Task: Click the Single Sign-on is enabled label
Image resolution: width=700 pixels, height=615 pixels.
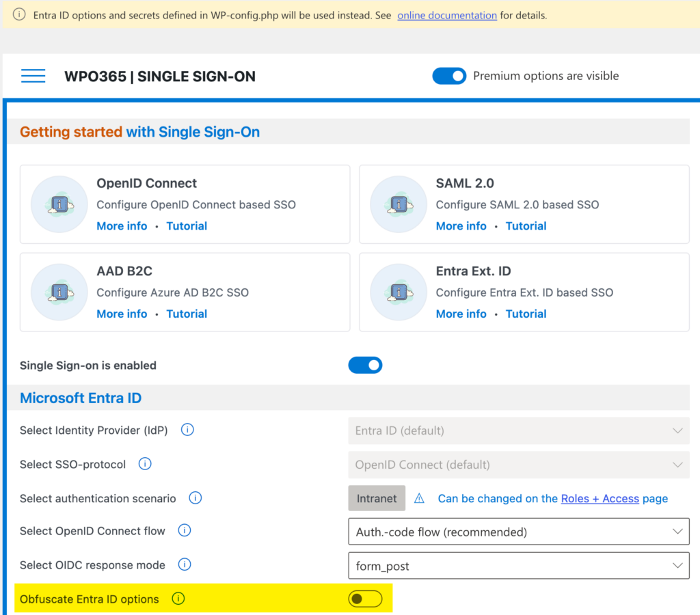Action: pyautogui.click(x=88, y=365)
